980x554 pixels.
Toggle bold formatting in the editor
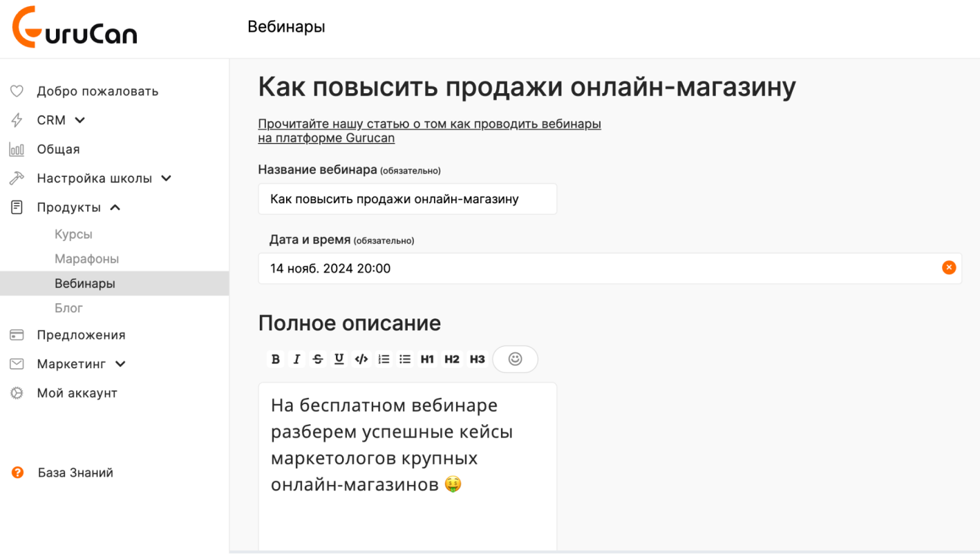pos(276,359)
